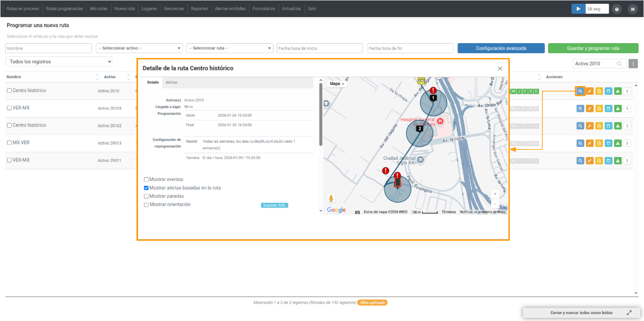Viewport: 644px width, 321px height.
Task: Open the calendar icon for Activo 29013
Action: point(608,143)
